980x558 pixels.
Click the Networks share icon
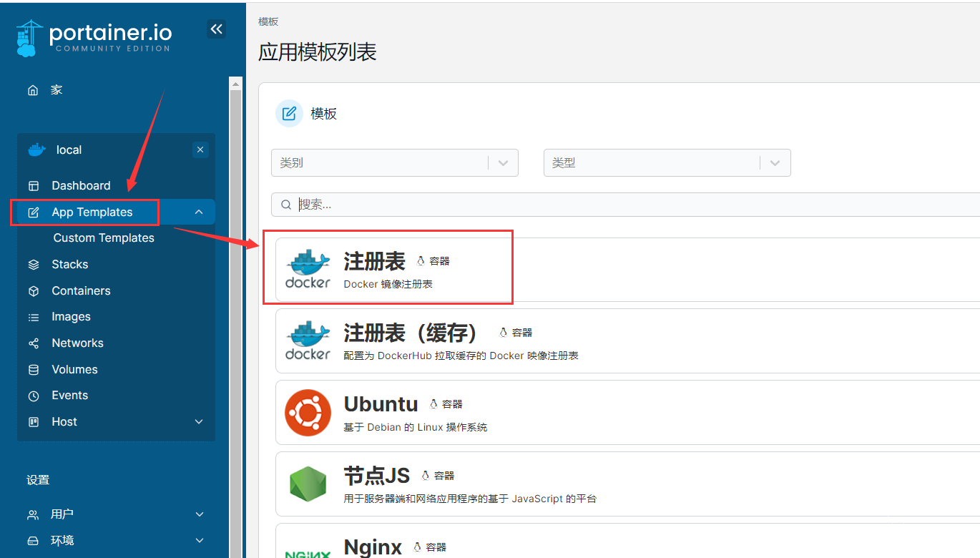pos(34,343)
